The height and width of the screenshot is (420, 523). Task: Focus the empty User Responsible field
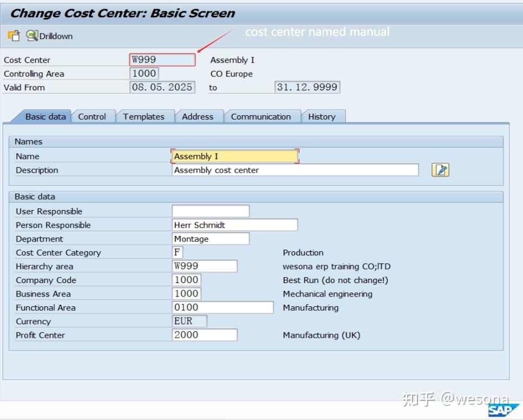pyautogui.click(x=211, y=211)
